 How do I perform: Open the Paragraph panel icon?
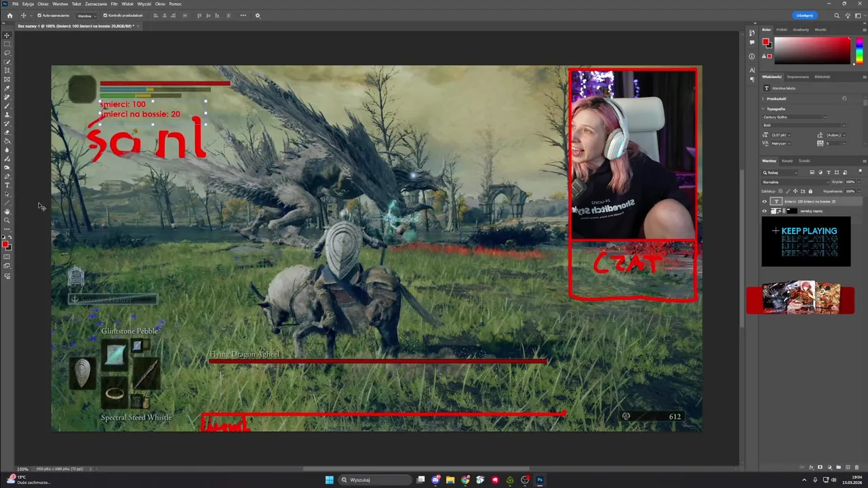(x=752, y=79)
